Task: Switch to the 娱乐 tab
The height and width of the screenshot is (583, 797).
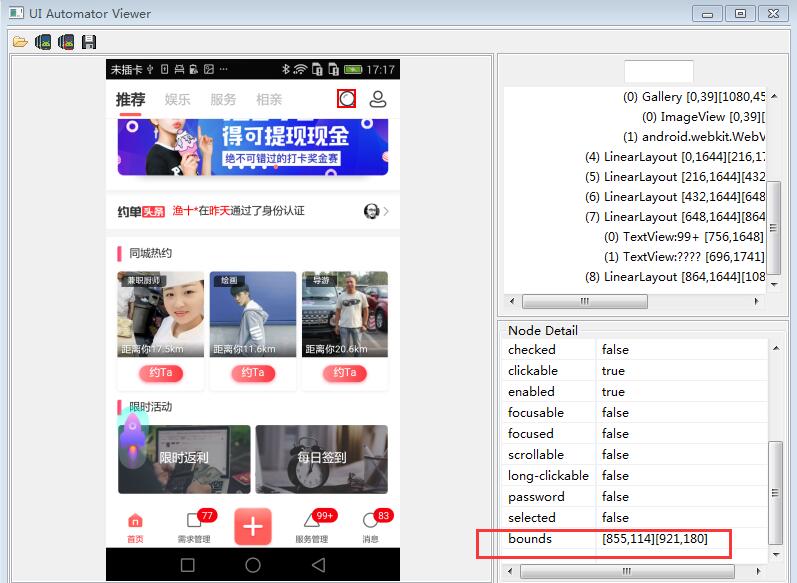Action: point(177,99)
